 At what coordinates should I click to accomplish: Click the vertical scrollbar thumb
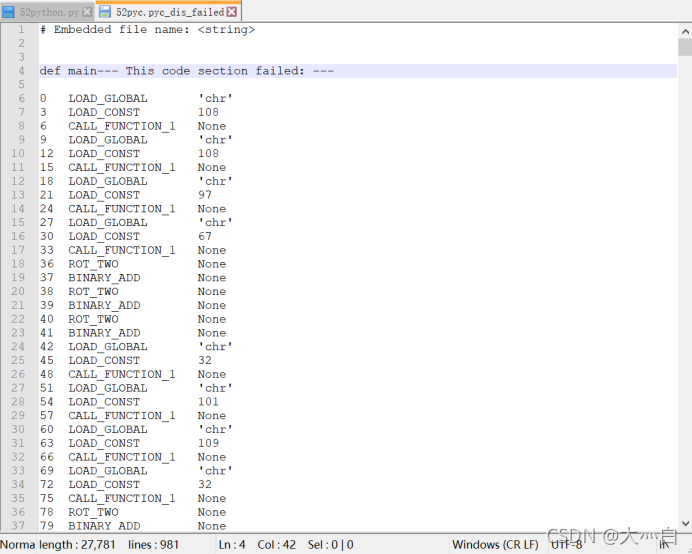685,47
